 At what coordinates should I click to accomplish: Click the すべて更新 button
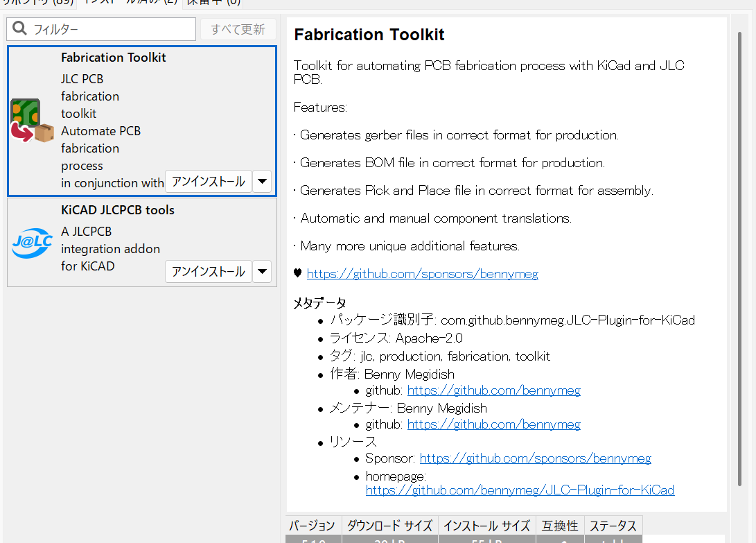[x=238, y=29]
